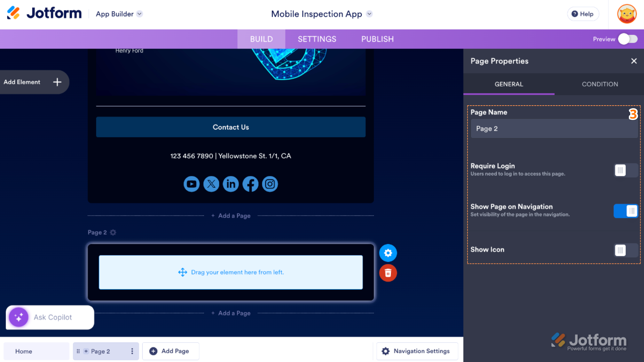644x362 pixels.
Task: Click the blue settings gear beside the element
Action: (x=388, y=253)
